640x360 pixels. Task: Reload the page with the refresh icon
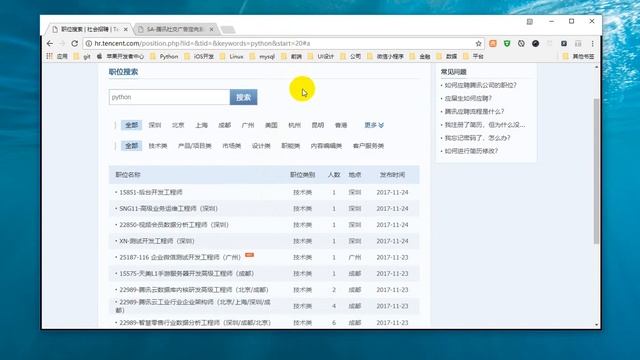[74, 43]
